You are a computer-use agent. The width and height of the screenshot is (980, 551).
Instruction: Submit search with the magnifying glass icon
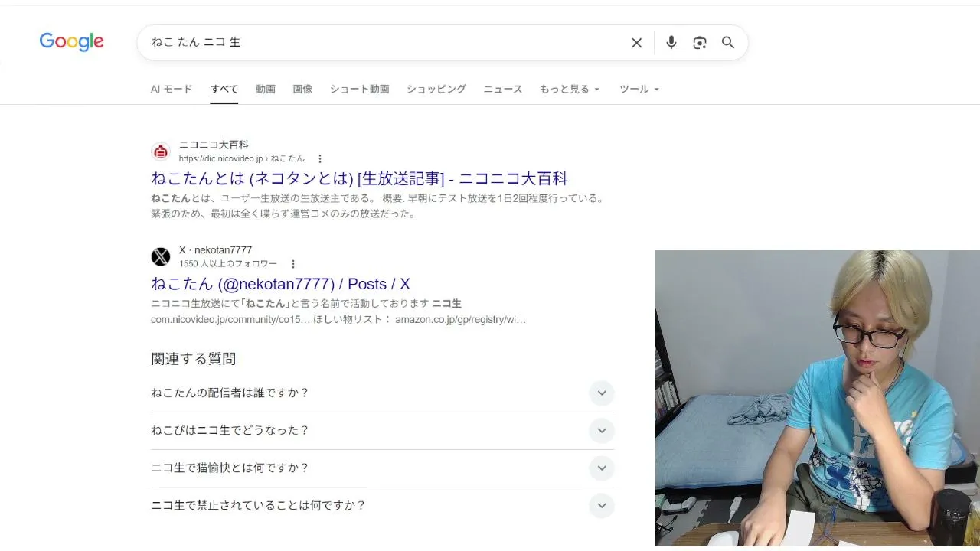[728, 43]
